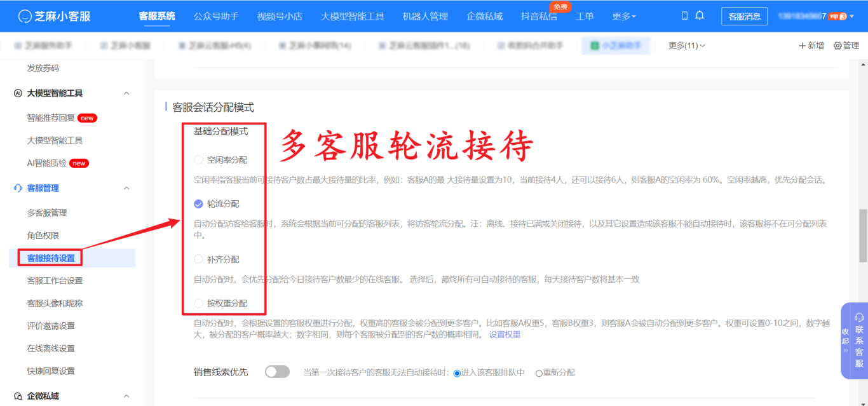The image size is (868, 406).
Task: Click the 客服消息 button in header
Action: [x=744, y=17]
